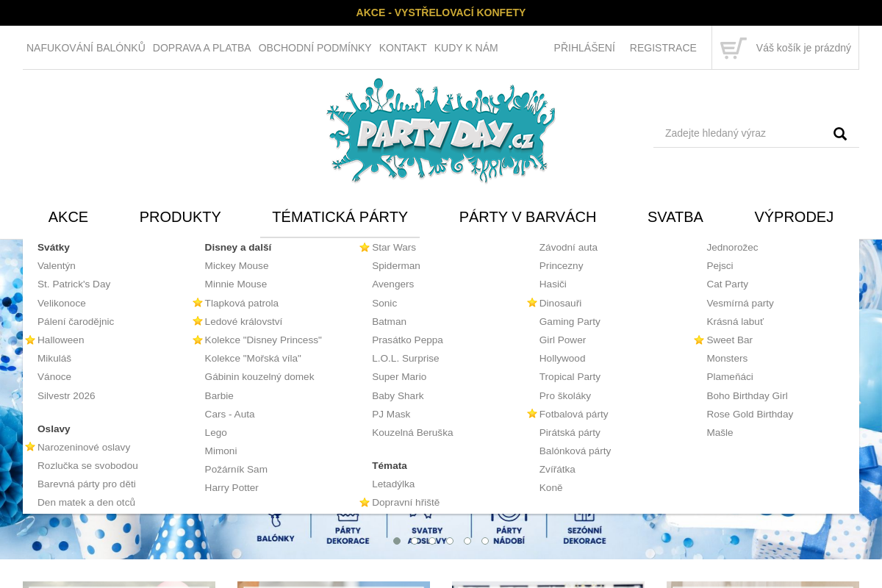Viewport: 882px width, 588px height.
Task: Select the first carousel slide dot
Action: click(x=397, y=541)
